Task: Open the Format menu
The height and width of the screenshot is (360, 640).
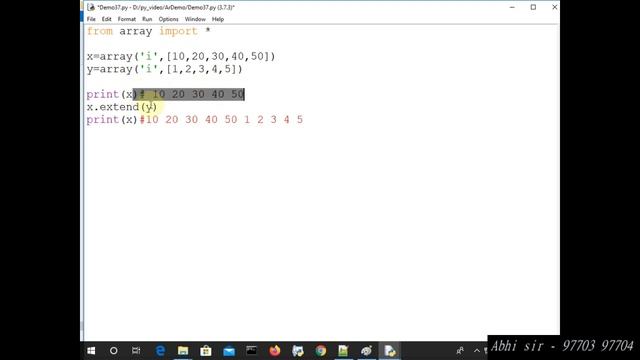Action: (x=127, y=19)
